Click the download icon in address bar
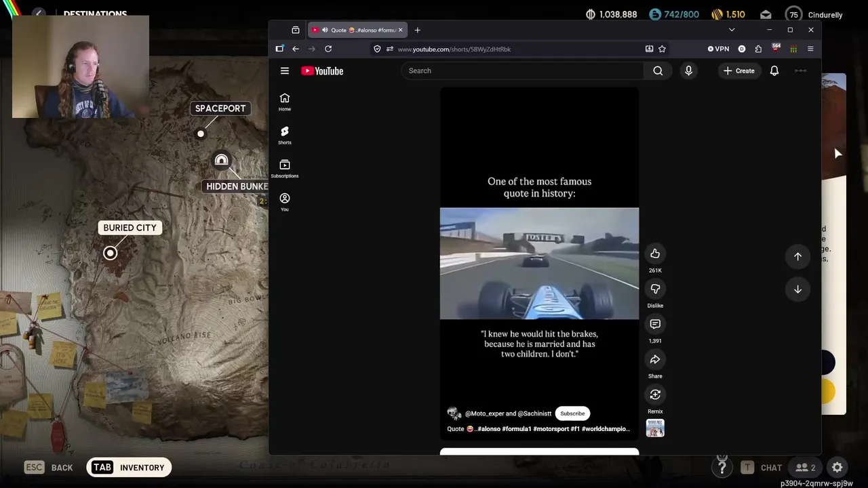 pyautogui.click(x=649, y=49)
